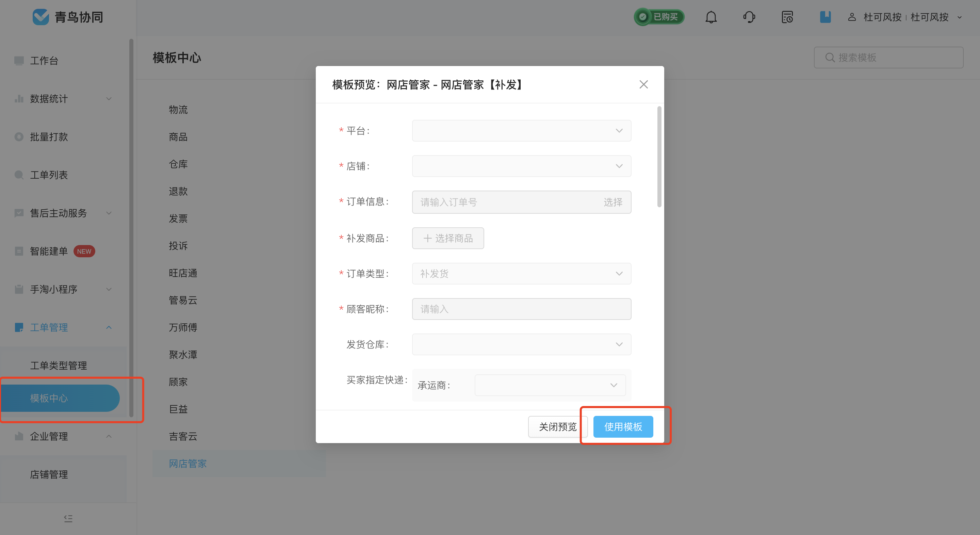Select 模板中心 submenu item
This screenshot has height=535, width=980.
pyautogui.click(x=60, y=398)
